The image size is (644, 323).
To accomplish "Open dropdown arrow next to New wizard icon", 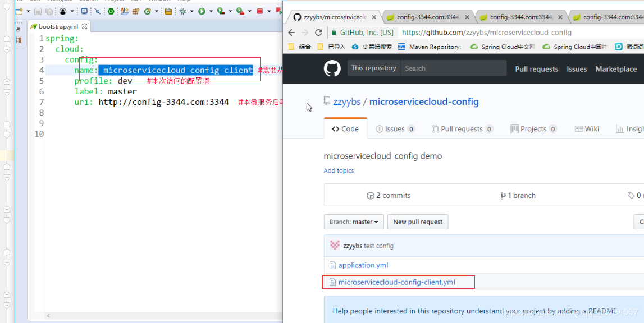I will coord(28,11).
